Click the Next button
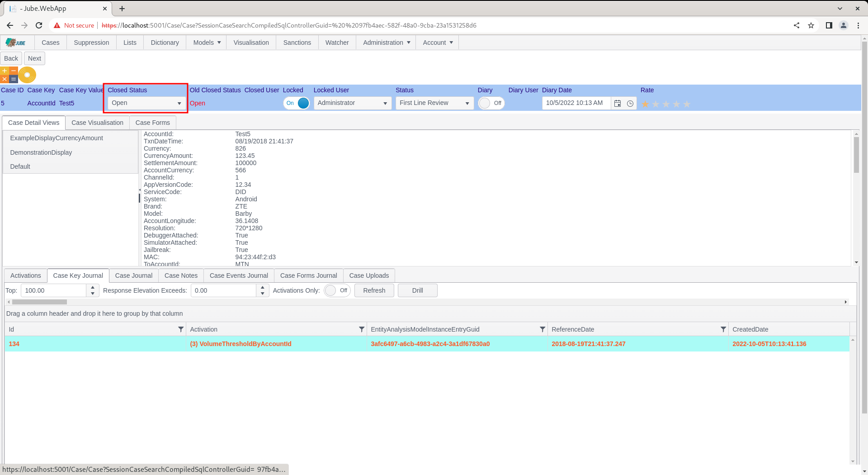The width and height of the screenshot is (868, 475). pyautogui.click(x=34, y=58)
